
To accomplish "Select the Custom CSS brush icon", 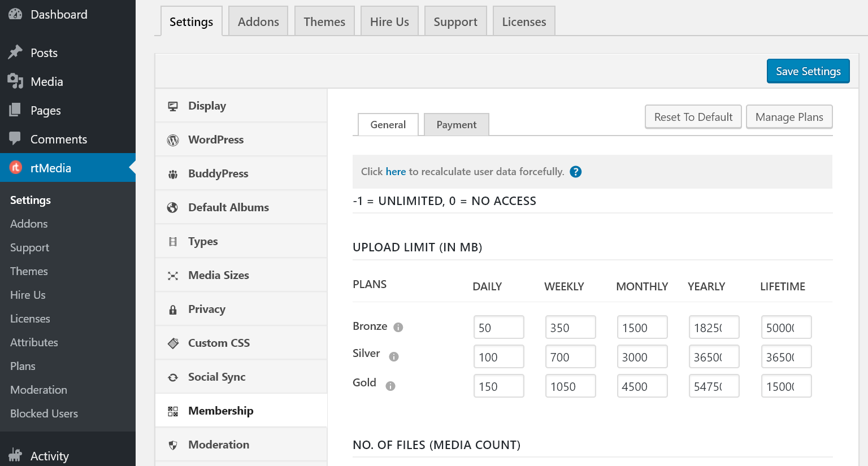I will click(x=172, y=342).
